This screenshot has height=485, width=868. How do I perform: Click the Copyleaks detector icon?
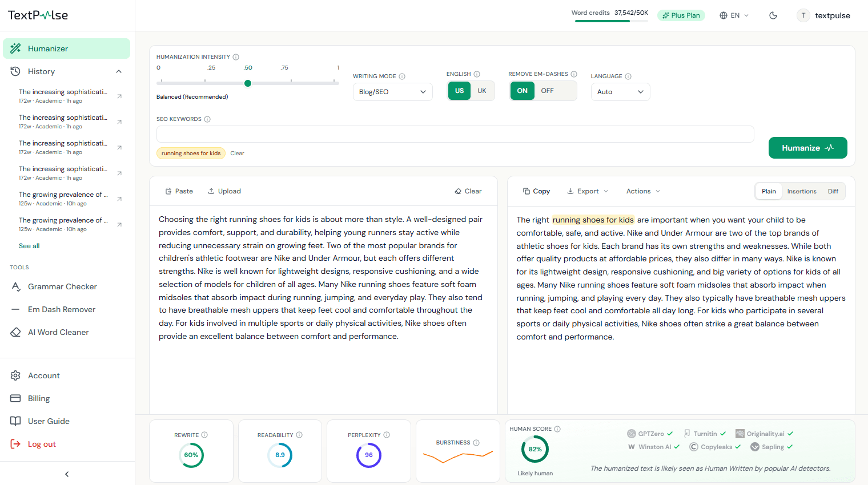[693, 447]
